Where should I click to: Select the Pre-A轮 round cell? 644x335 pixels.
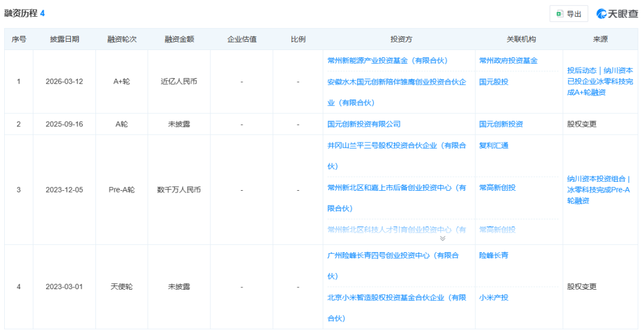click(x=122, y=190)
